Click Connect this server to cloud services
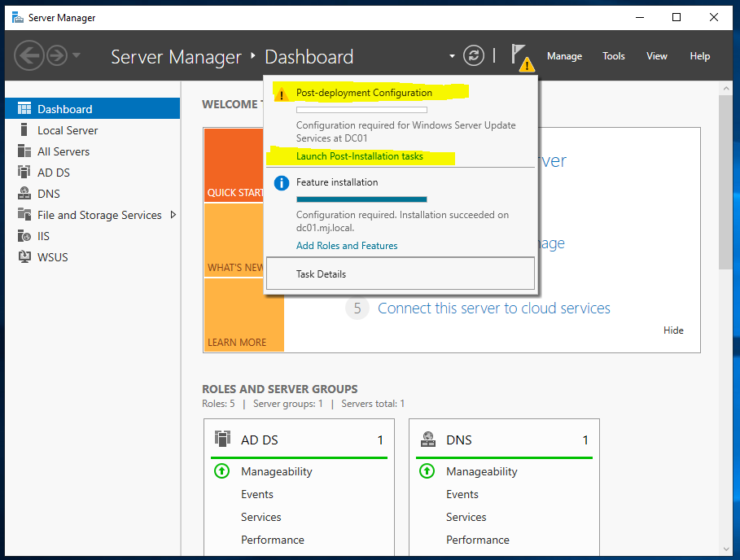 point(493,308)
